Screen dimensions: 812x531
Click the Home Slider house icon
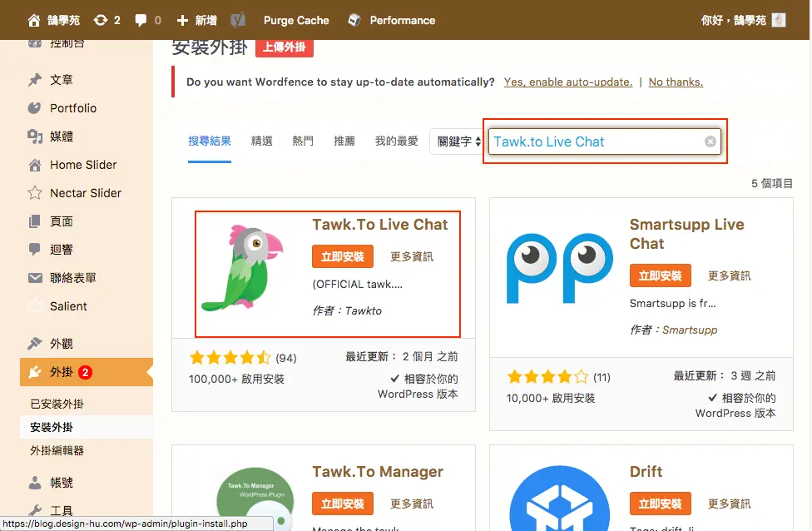pos(35,165)
